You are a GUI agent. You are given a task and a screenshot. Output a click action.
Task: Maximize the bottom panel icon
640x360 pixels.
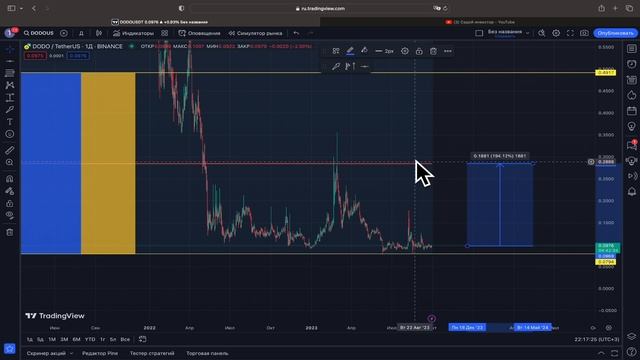(x=615, y=353)
